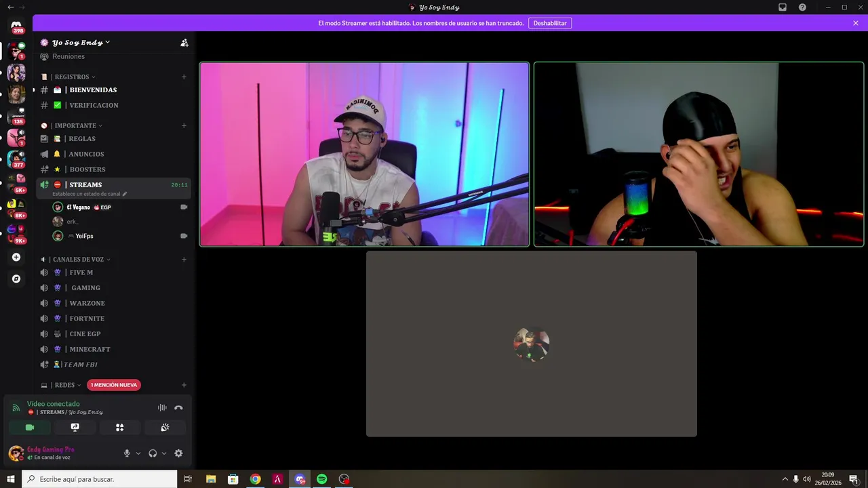Show hidden system tray icons chevron
Screen dimensions: 868x488
(785, 479)
